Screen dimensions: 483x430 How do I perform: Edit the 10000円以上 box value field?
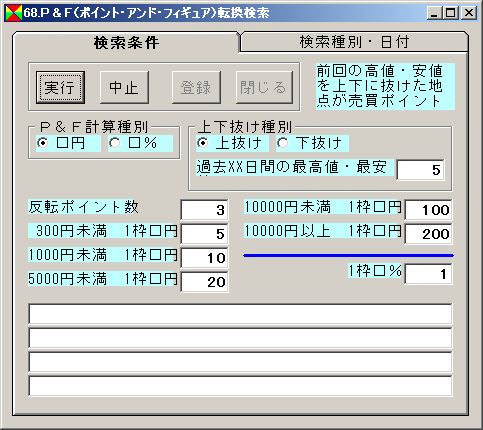428,234
